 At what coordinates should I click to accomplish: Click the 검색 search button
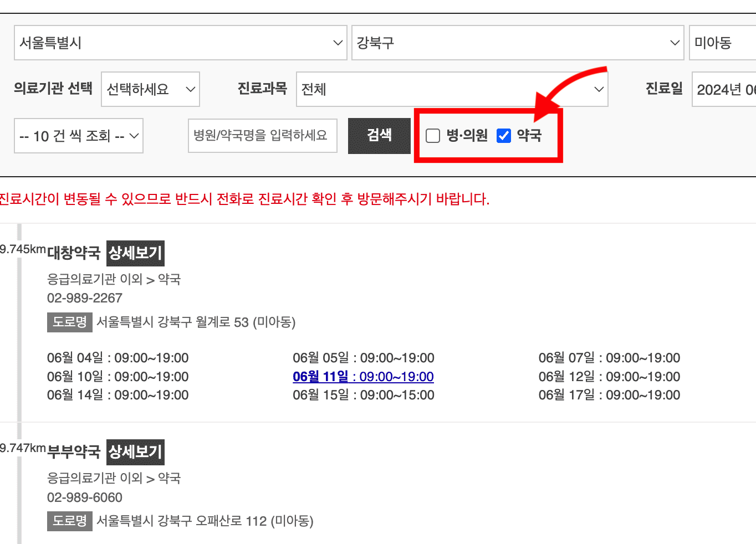click(x=379, y=135)
